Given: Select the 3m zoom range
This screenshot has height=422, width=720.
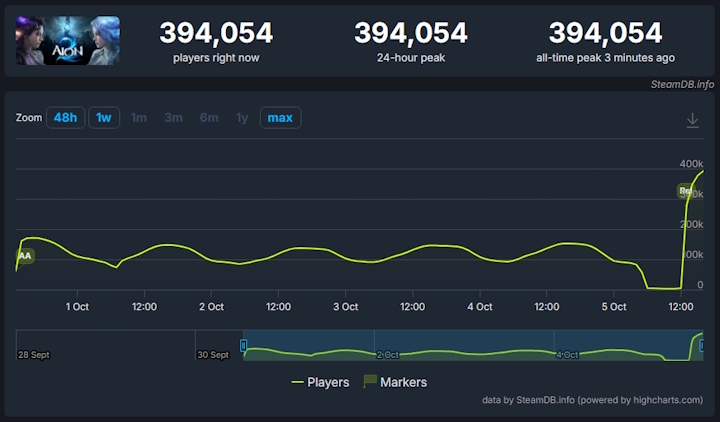Looking at the screenshot, I should coord(174,118).
